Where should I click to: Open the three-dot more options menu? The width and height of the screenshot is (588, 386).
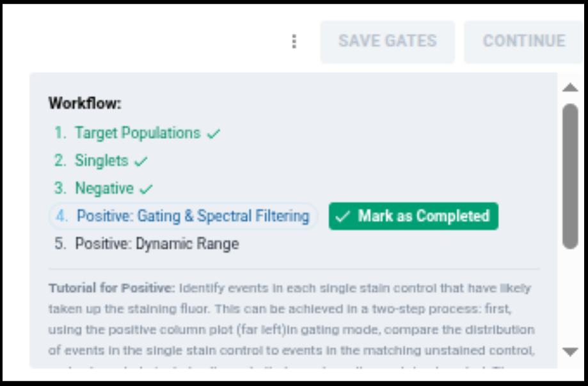[x=294, y=42]
